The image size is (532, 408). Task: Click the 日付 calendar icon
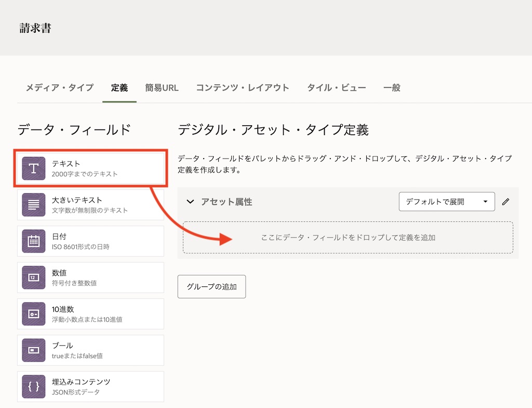pos(34,241)
